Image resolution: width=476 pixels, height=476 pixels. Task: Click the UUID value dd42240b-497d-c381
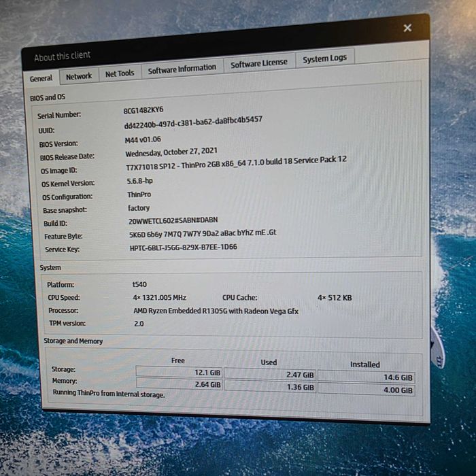click(193, 122)
